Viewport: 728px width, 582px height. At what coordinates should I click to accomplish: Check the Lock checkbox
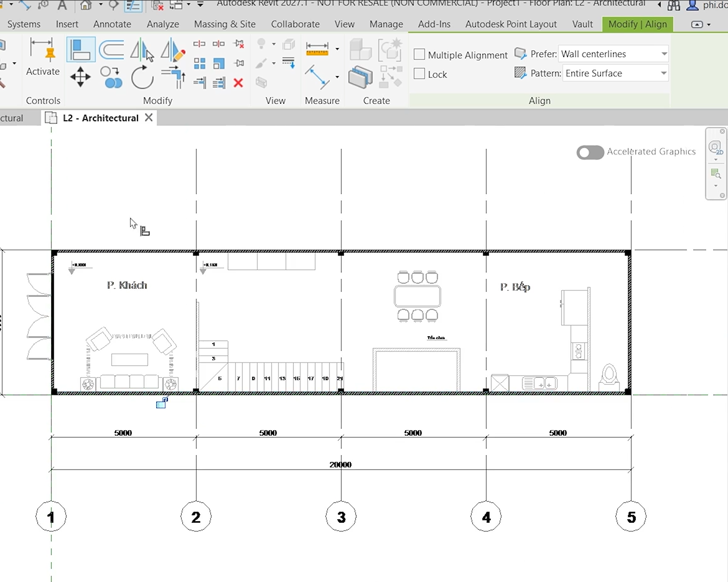click(x=419, y=74)
